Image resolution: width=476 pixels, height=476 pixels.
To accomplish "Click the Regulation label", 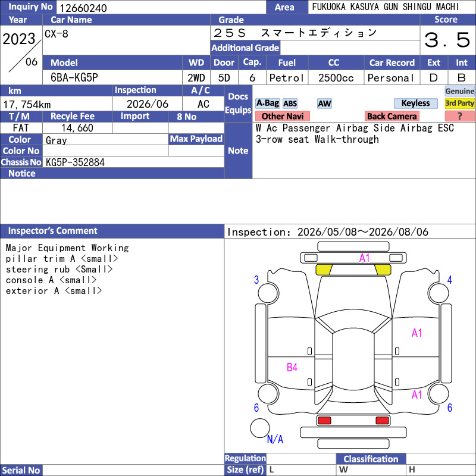I will point(245,458).
